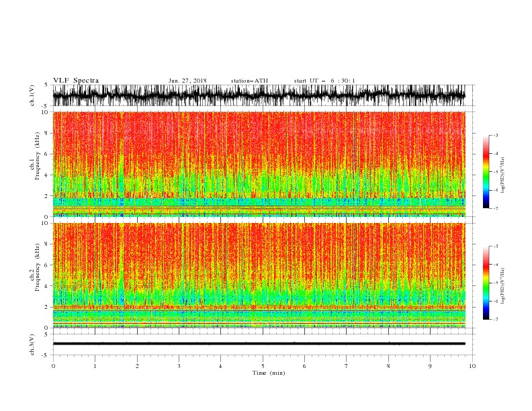Click the time-axis tick label "0" at bottom

point(53,366)
